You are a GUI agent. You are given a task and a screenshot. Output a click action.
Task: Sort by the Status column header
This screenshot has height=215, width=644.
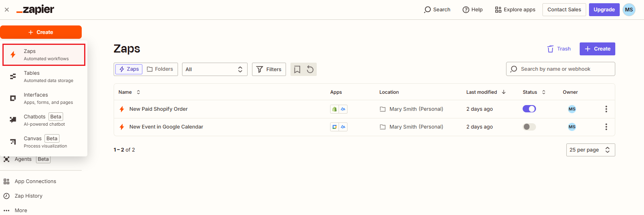tap(534, 92)
